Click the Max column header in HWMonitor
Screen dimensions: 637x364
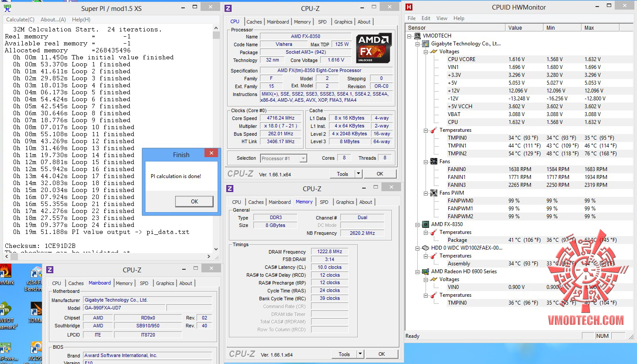601,27
